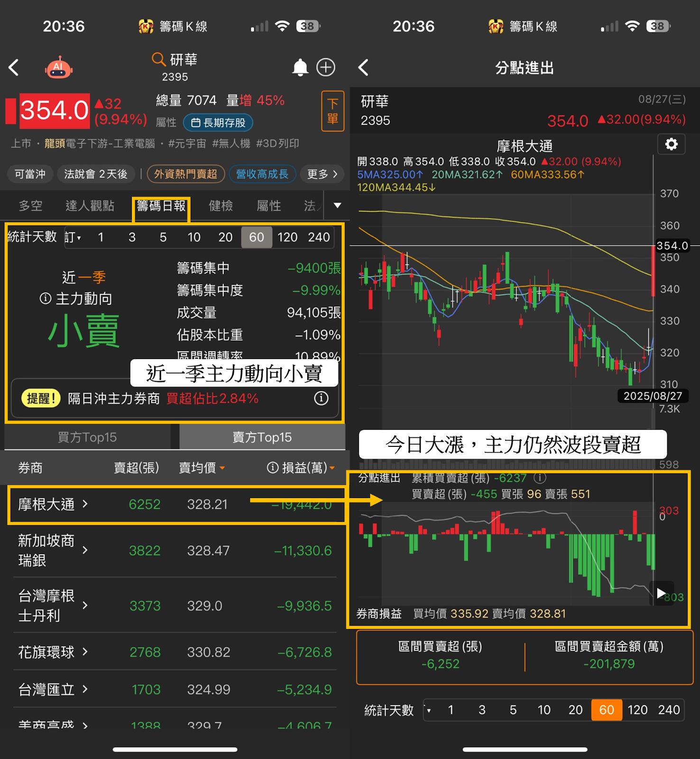The image size is (700, 759).
Task: Tap the search magnifier next to 研華
Action: point(158,59)
